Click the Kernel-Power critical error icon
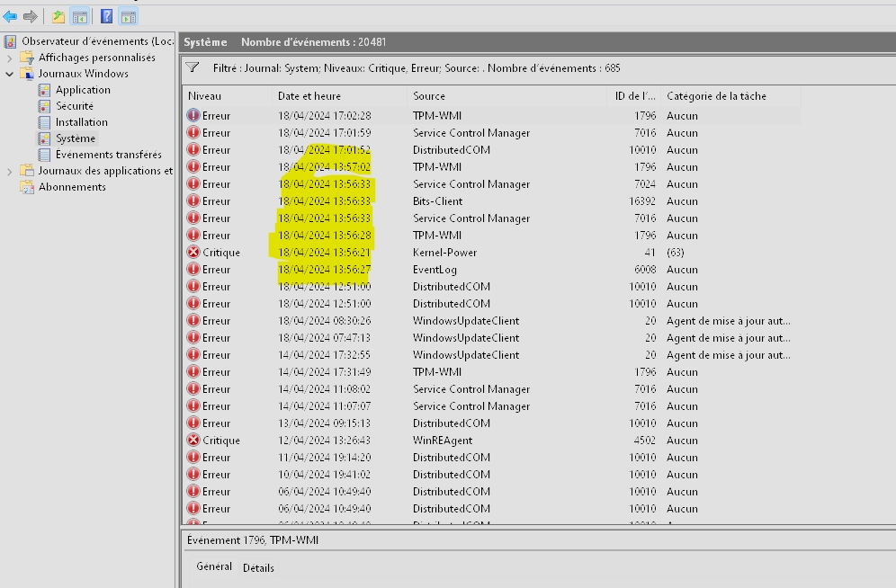Image resolution: width=896 pixels, height=588 pixels. click(x=193, y=253)
